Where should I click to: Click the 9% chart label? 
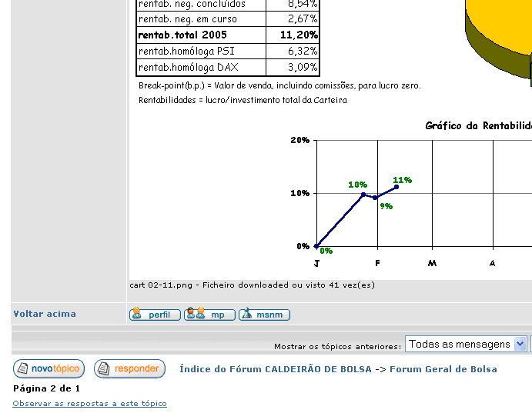(386, 206)
